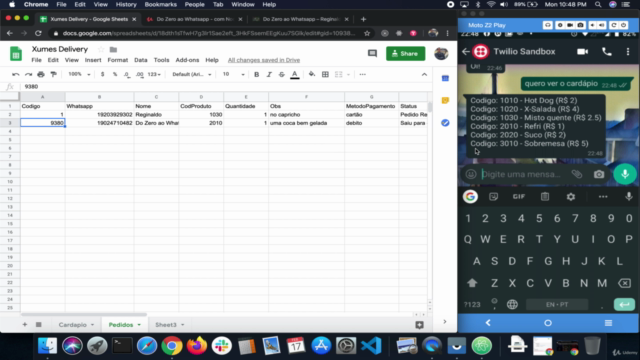The height and width of the screenshot is (360, 640).
Task: Start a voice call in Twilio Sandbox chat
Action: click(607, 52)
